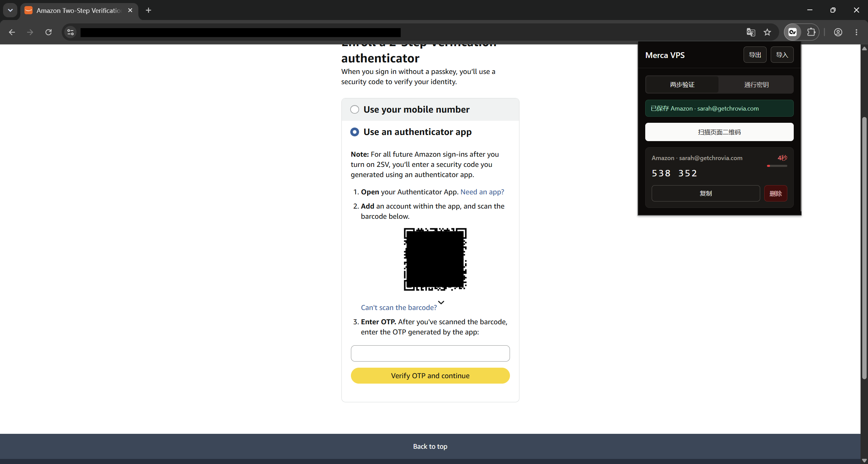868x464 pixels.
Task: Click the QR code barcode image
Action: coord(435,259)
